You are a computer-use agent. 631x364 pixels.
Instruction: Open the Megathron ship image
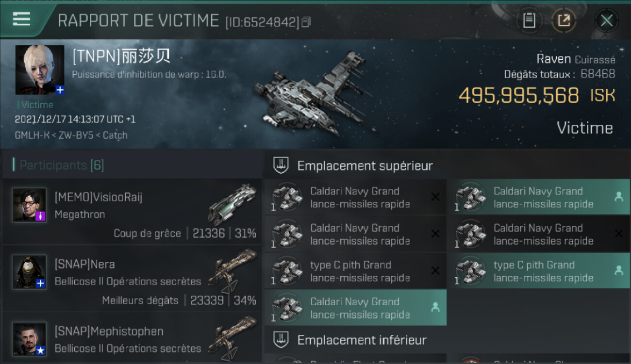(x=232, y=204)
